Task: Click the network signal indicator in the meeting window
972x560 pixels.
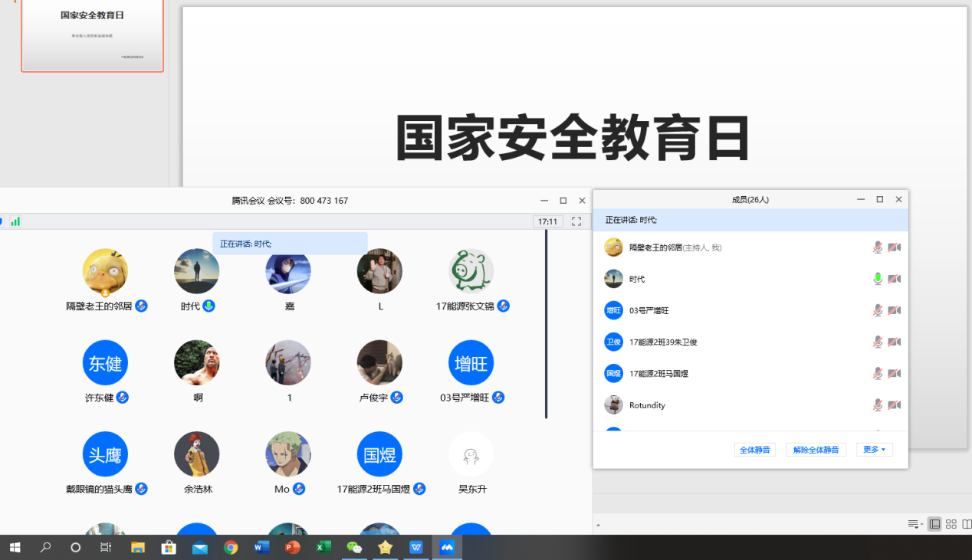Action: 15,221
